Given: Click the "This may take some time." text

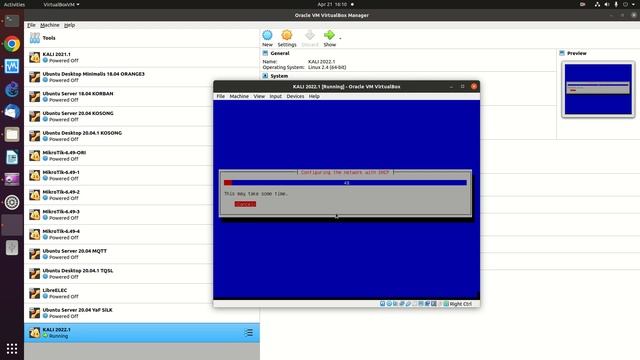Looking at the screenshot, I should tap(256, 194).
